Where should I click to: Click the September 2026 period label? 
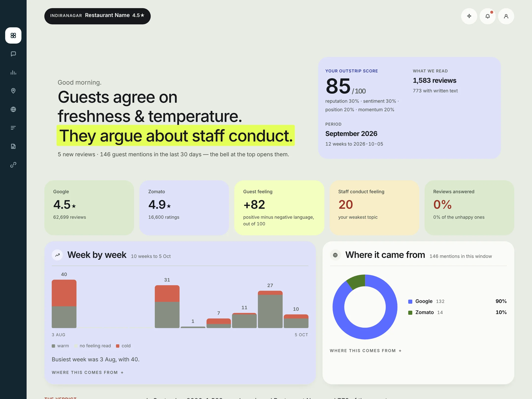point(351,133)
